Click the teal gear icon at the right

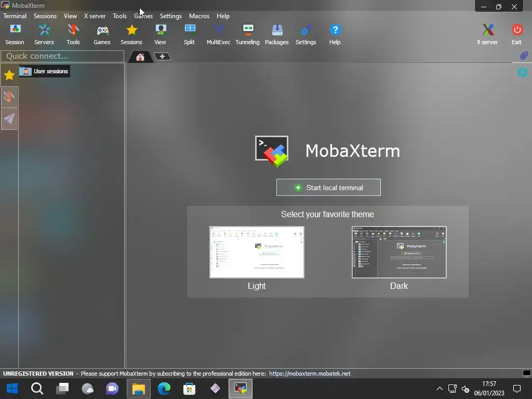click(x=523, y=72)
